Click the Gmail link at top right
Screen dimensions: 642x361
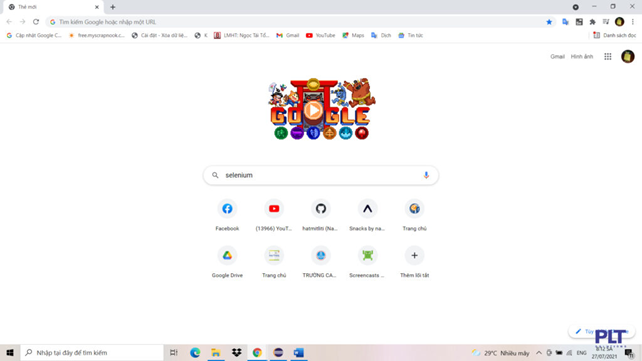tap(557, 56)
